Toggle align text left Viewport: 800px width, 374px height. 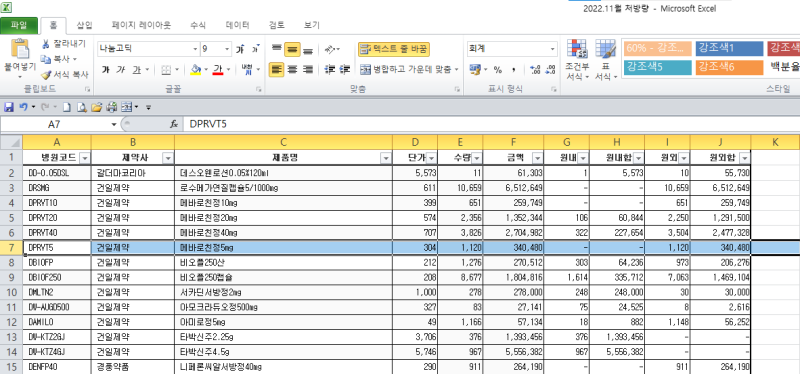(x=277, y=69)
